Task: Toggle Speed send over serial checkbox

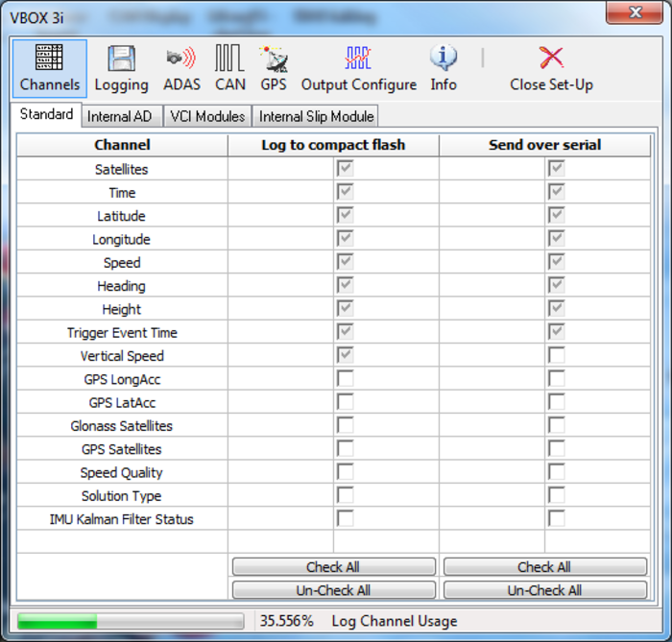Action: 556,262
